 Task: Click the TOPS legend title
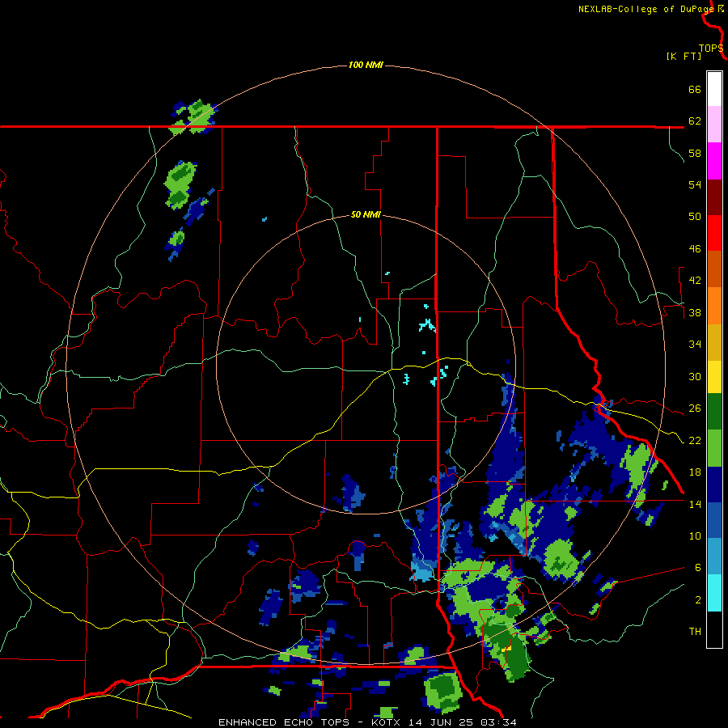coord(711,49)
